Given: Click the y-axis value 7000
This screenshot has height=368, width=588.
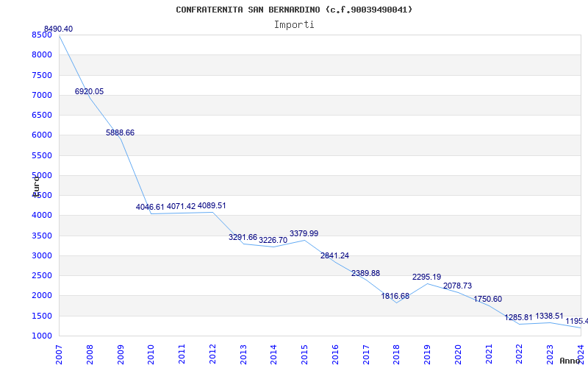Looking at the screenshot, I should click(42, 95).
